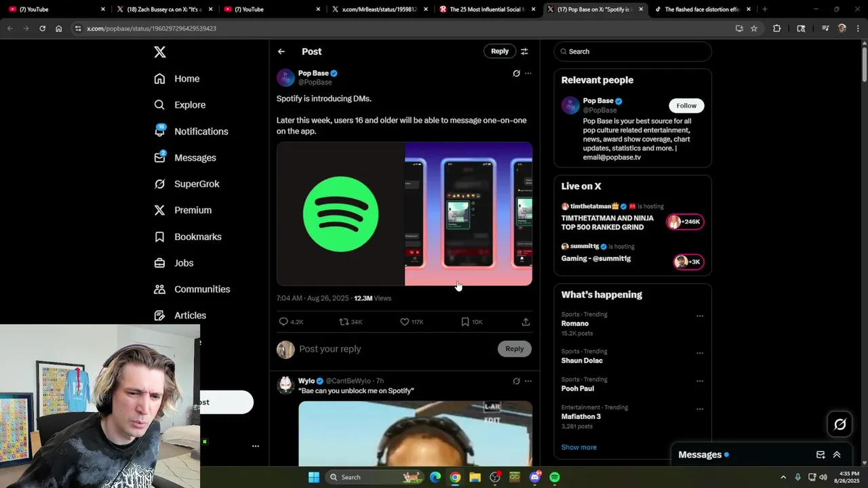The image size is (868, 488).
Task: Open more options for Romano trend
Action: [700, 316]
